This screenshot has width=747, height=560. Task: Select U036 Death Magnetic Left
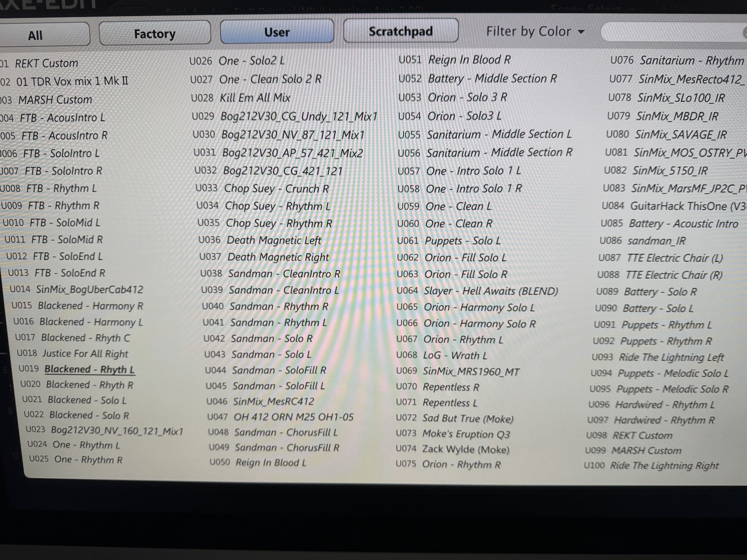260,240
